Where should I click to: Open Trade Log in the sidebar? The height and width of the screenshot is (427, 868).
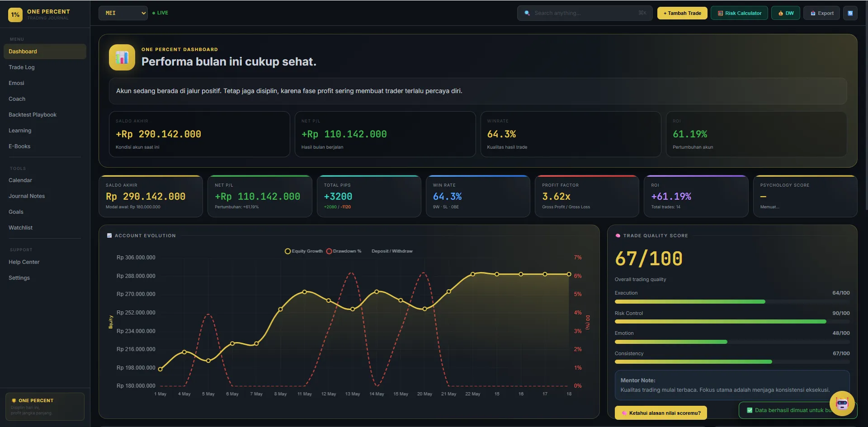pos(45,67)
